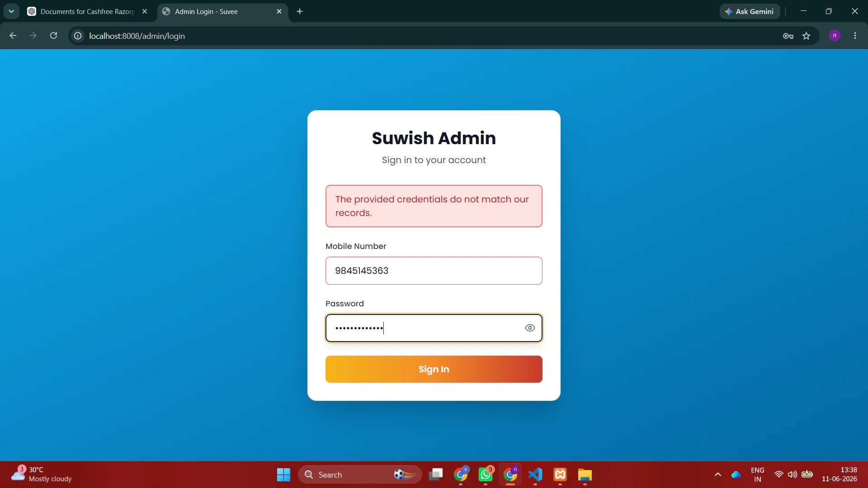This screenshot has height=488, width=868.
Task: Open the saved passwords key icon
Action: click(788, 36)
